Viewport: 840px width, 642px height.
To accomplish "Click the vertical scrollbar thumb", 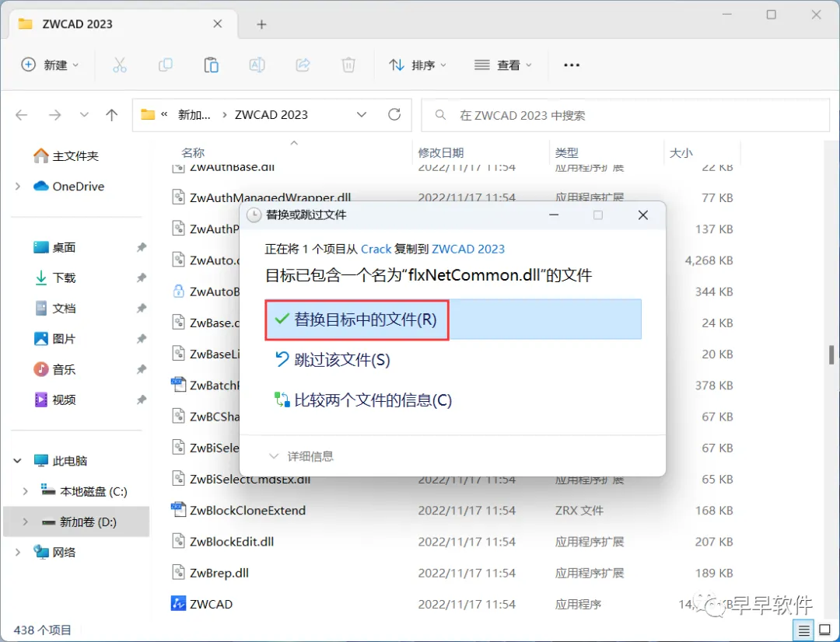I will pyautogui.click(x=831, y=354).
